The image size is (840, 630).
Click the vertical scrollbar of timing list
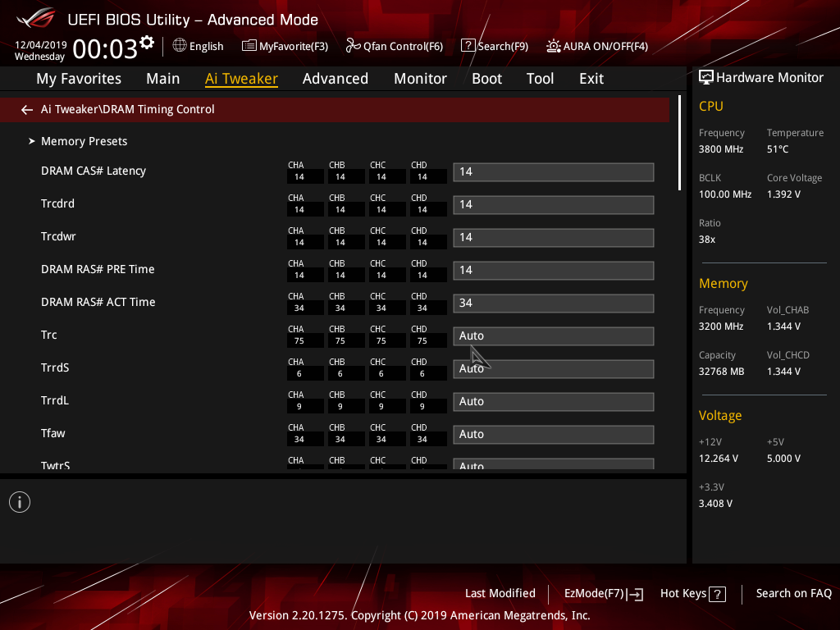pos(679,143)
